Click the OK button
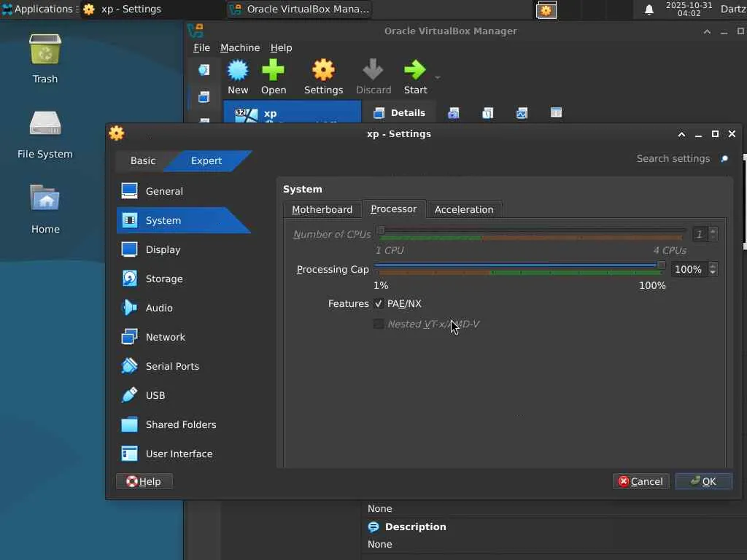The image size is (747, 560). click(704, 481)
